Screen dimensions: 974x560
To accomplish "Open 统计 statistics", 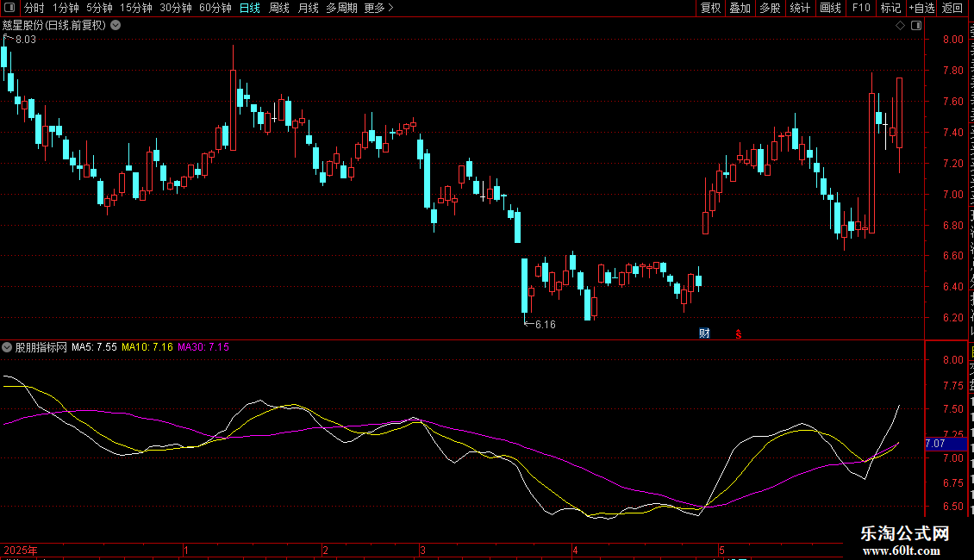I will (800, 8).
